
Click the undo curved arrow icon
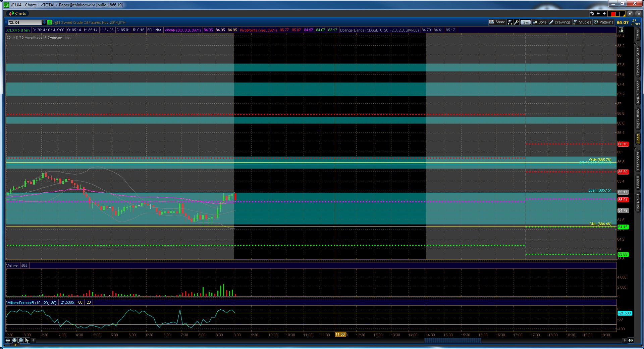[x=592, y=13]
